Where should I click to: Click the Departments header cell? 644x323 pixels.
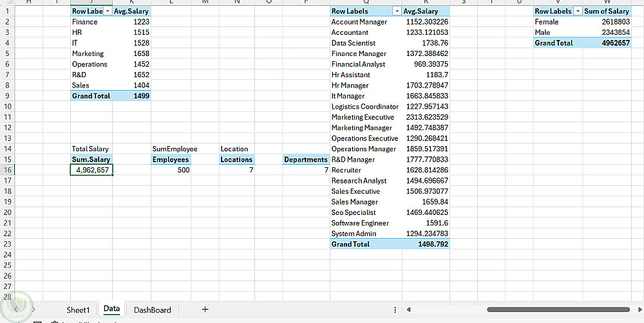point(306,159)
